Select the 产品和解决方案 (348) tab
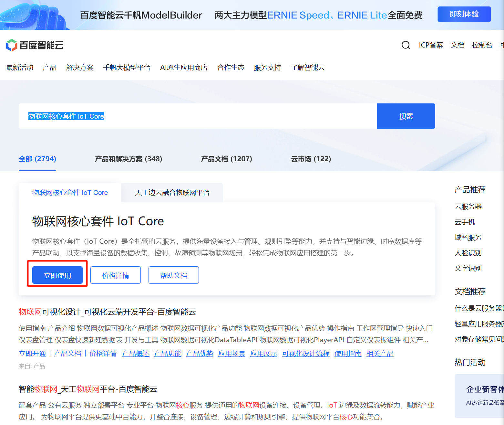 (x=129, y=159)
